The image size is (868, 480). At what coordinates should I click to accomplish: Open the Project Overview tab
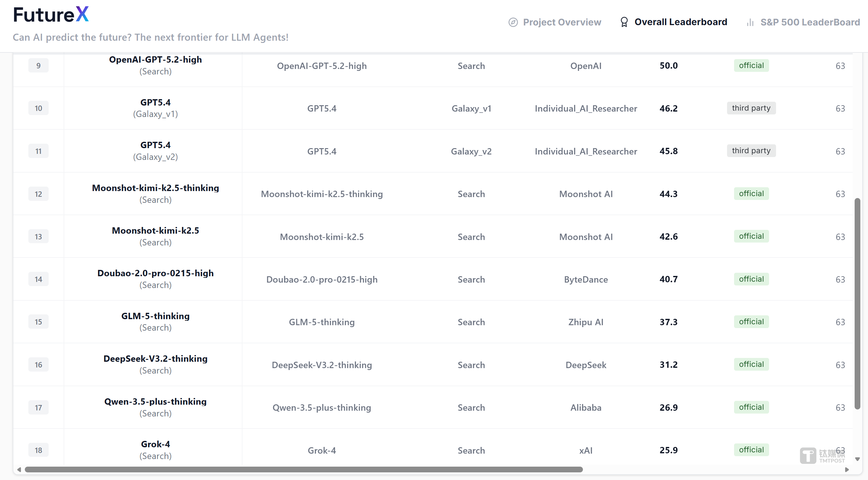(x=562, y=22)
